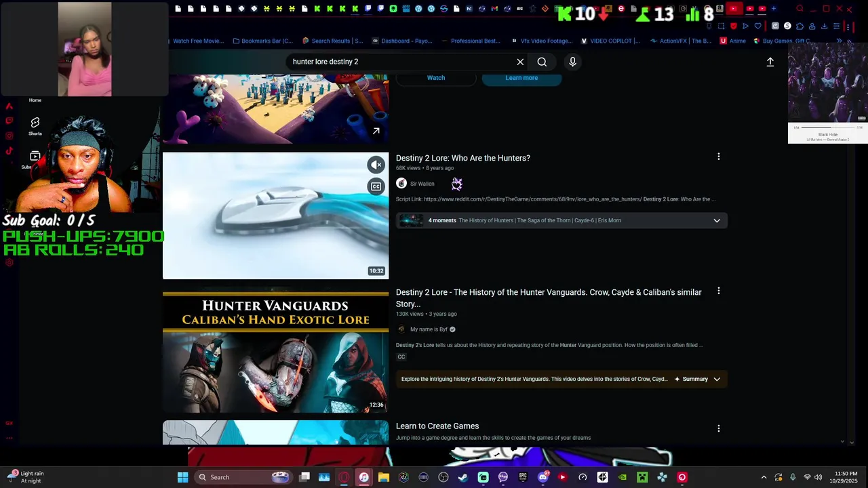Open Vfx Video Footage bookmark
Screen dimensions: 868x488
click(542, 41)
